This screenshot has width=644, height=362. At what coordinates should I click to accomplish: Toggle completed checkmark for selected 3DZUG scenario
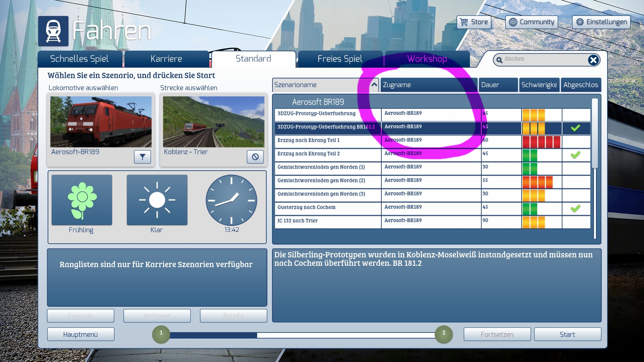point(576,128)
